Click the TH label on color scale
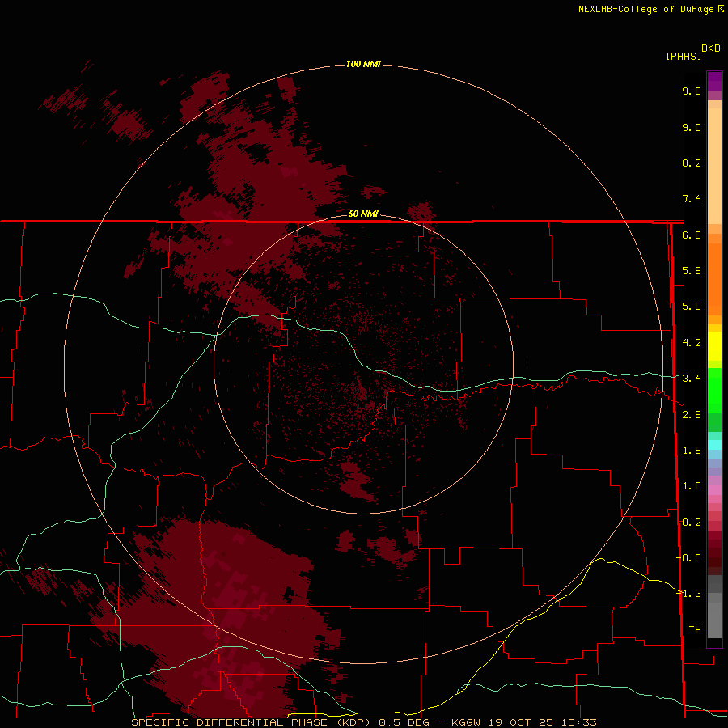 click(x=695, y=630)
